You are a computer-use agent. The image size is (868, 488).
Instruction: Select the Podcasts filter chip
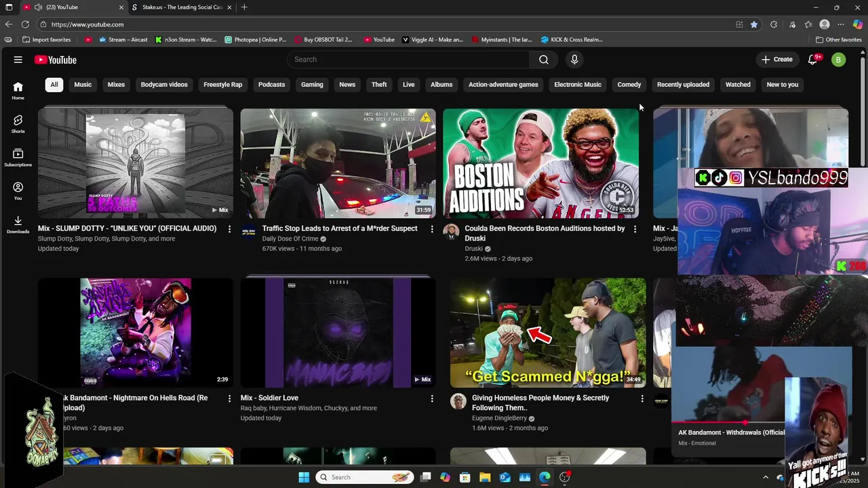(271, 85)
